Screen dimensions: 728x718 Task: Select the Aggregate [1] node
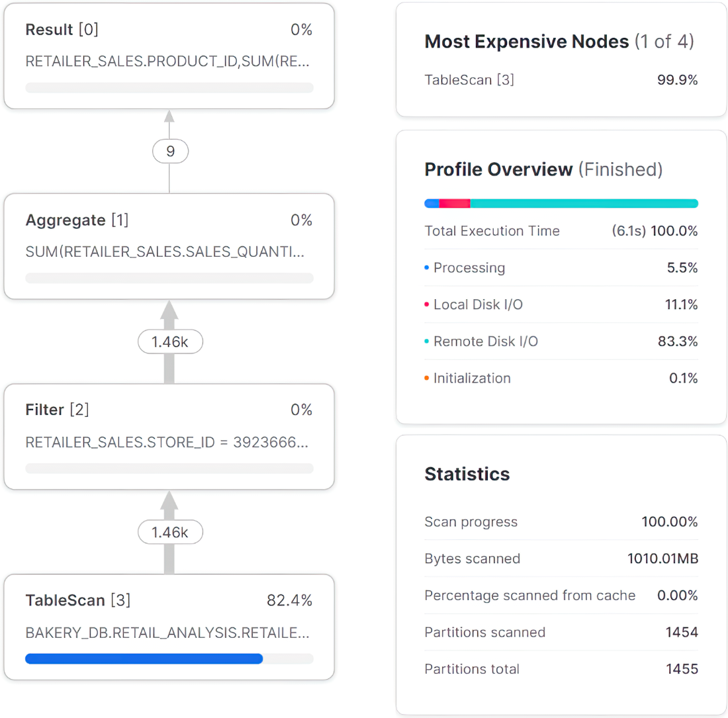pos(169,246)
